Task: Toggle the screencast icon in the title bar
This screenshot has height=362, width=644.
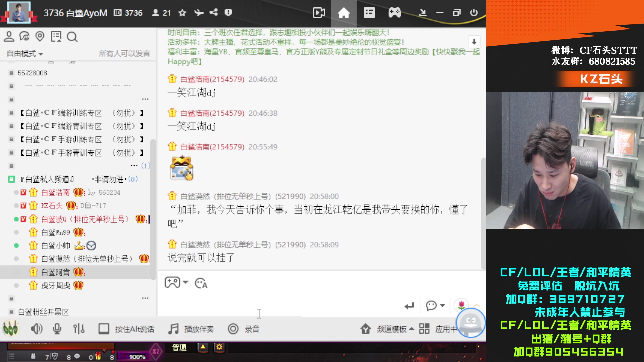Action: click(318, 13)
